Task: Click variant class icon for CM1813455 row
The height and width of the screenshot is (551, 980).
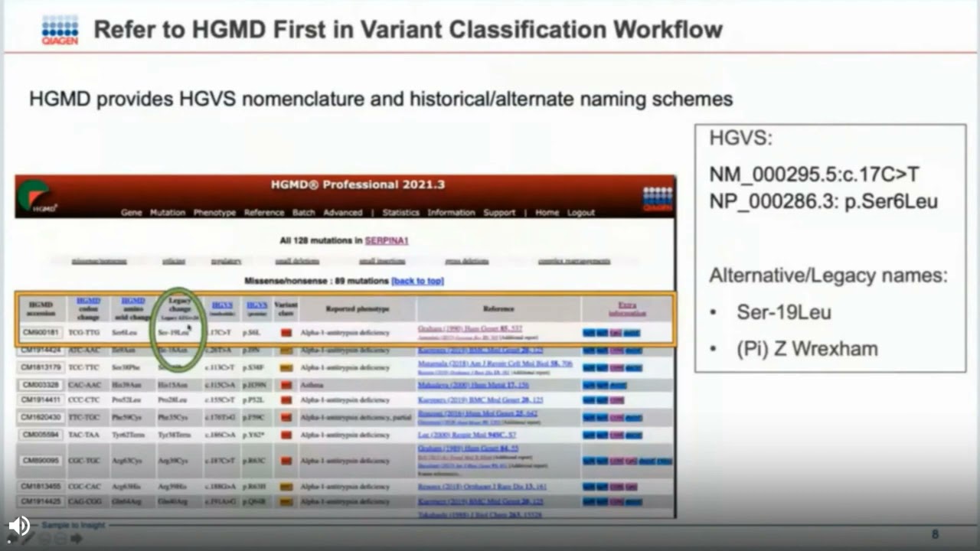Action: tap(286, 487)
